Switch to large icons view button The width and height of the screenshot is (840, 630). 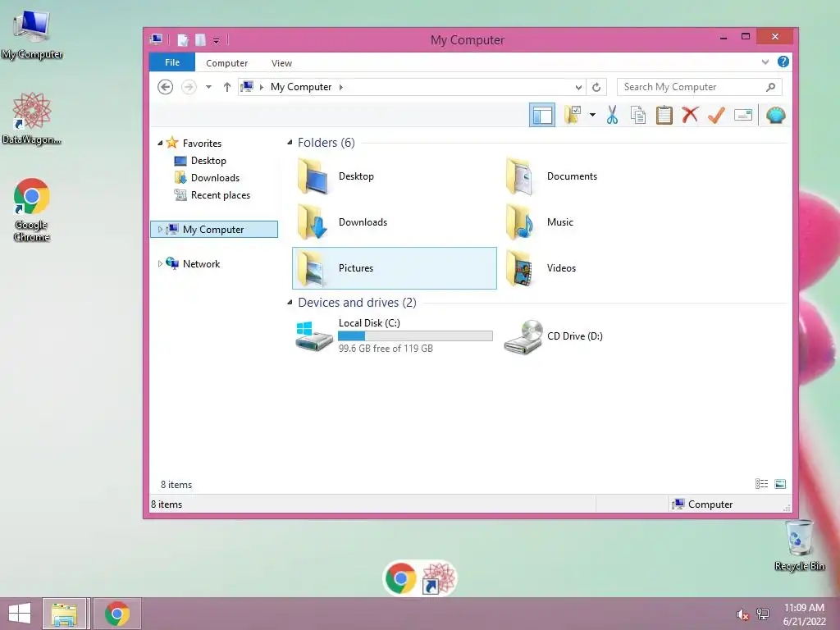781,484
